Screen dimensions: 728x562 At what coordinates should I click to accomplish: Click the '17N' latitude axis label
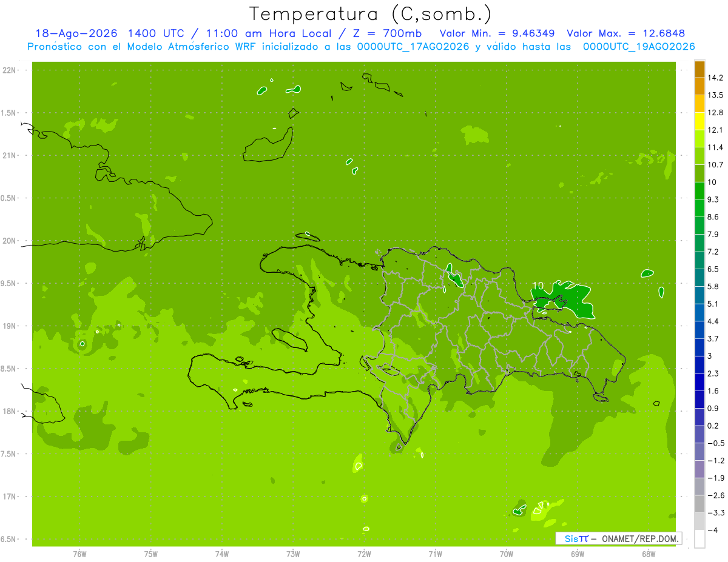point(10,497)
